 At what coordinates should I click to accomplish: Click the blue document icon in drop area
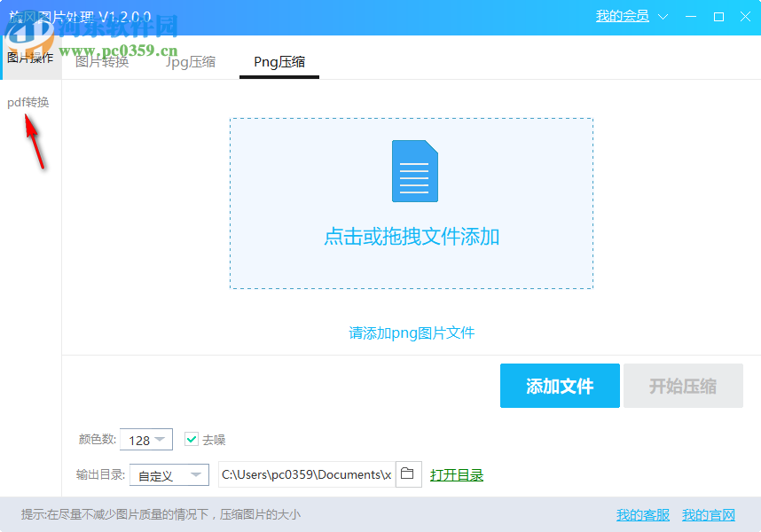coord(413,170)
